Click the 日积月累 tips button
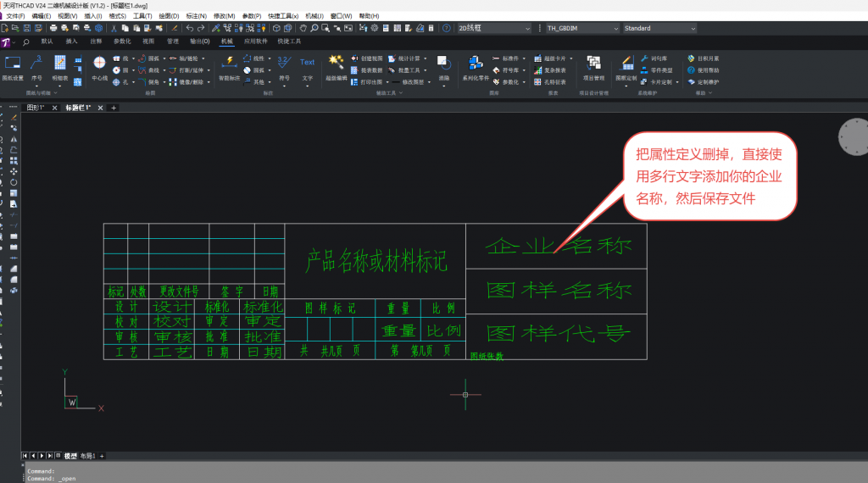 [703, 58]
